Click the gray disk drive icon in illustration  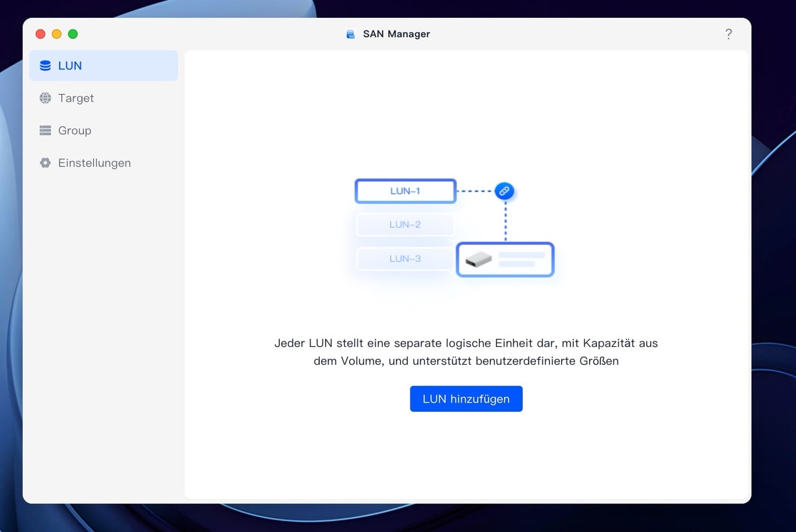[478, 259]
